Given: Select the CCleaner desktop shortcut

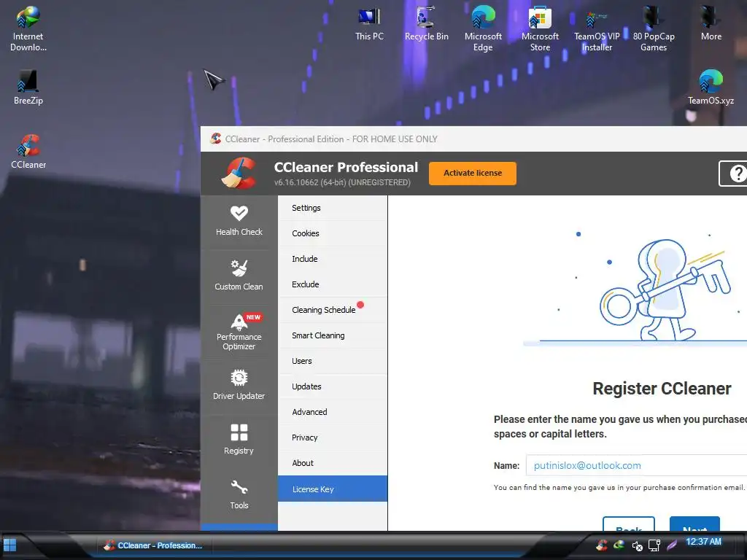Looking at the screenshot, I should (x=28, y=152).
